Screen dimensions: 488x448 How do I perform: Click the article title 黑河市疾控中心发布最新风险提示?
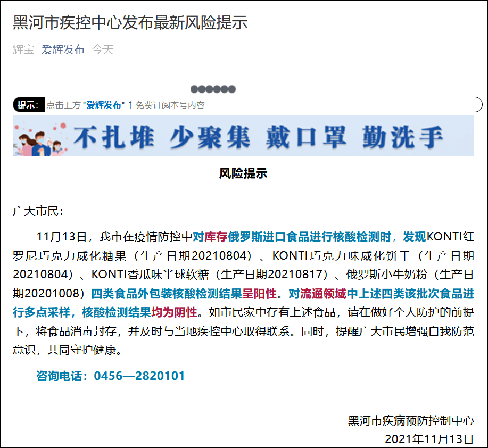pos(130,23)
